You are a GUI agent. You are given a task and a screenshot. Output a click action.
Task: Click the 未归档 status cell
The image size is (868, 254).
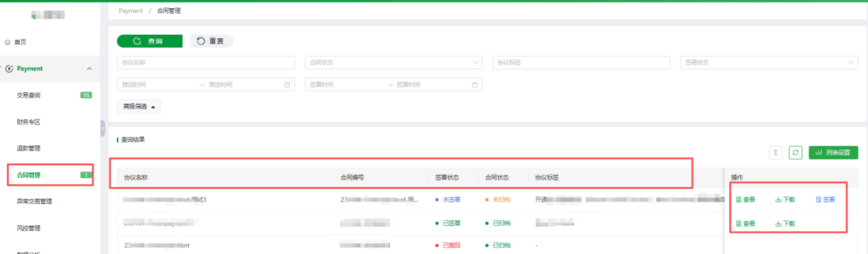tap(498, 199)
